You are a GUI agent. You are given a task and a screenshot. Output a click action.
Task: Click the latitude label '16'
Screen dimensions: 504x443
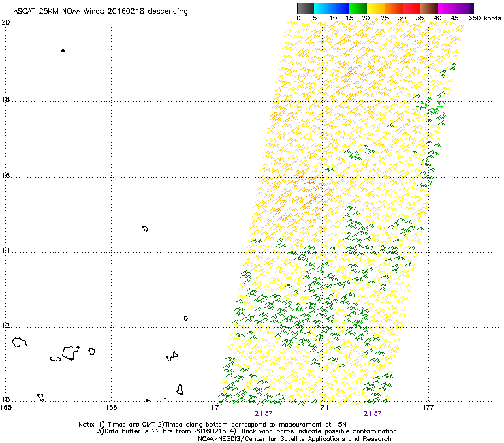coord(5,175)
